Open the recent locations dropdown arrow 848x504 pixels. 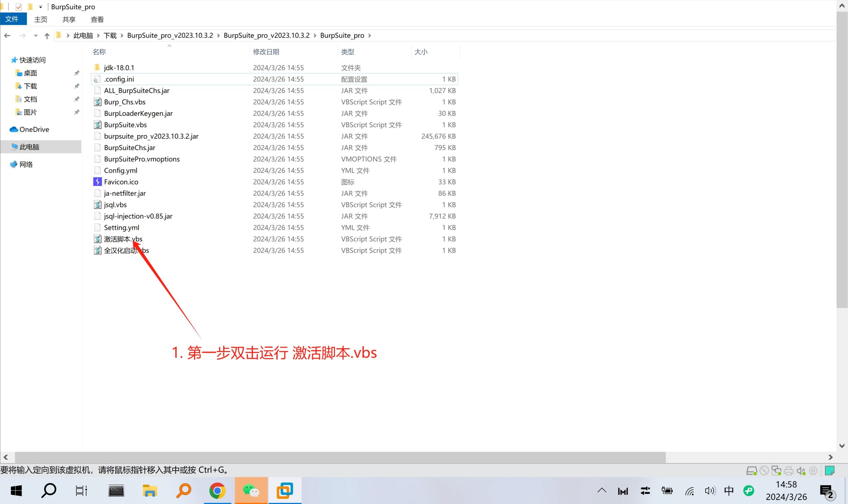click(36, 36)
